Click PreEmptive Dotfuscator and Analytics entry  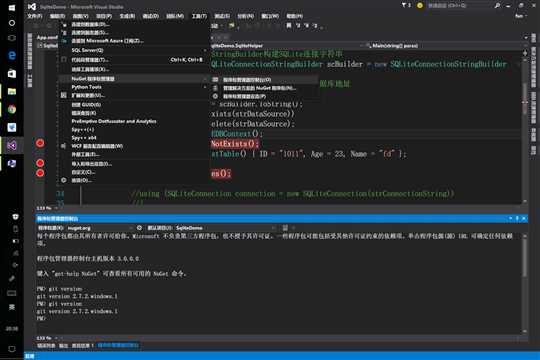(x=134, y=121)
